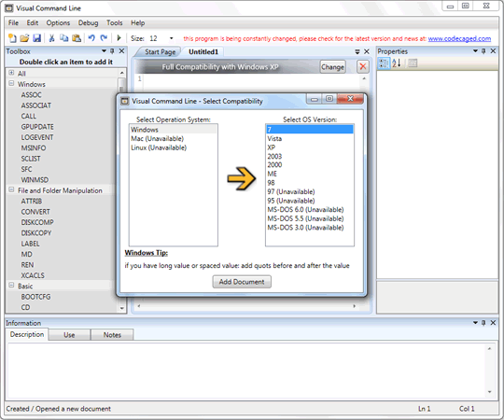Viewport: 504px width, 420px height.
Task: Click the Copy toolbar icon
Action: [x=64, y=38]
